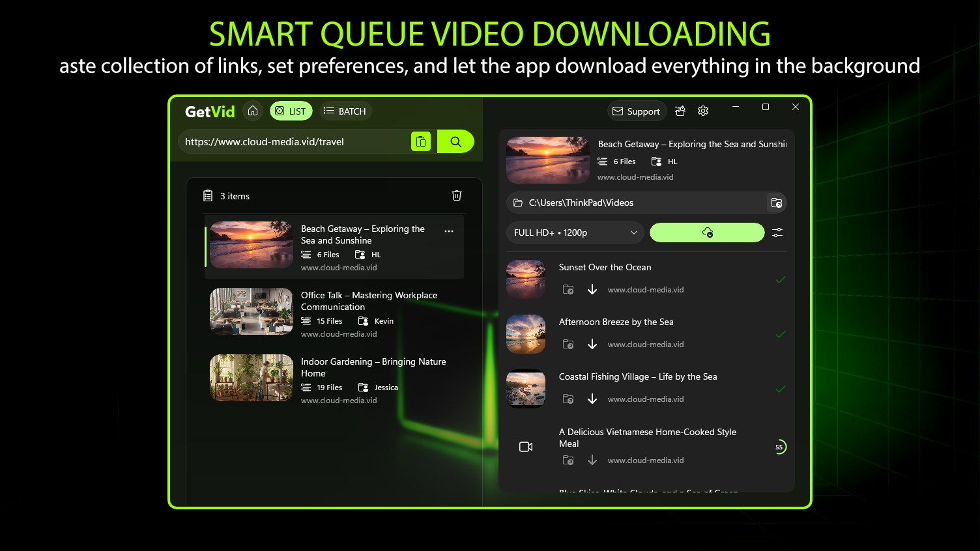Open folder for Afternoon Breeze by the Sea
Viewport: 980px width, 551px height.
point(568,345)
